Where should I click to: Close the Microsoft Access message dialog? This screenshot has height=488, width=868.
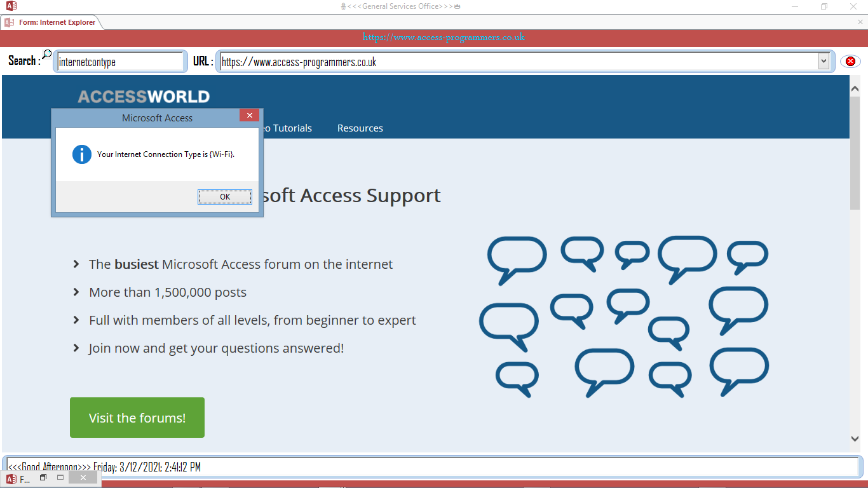pos(250,115)
